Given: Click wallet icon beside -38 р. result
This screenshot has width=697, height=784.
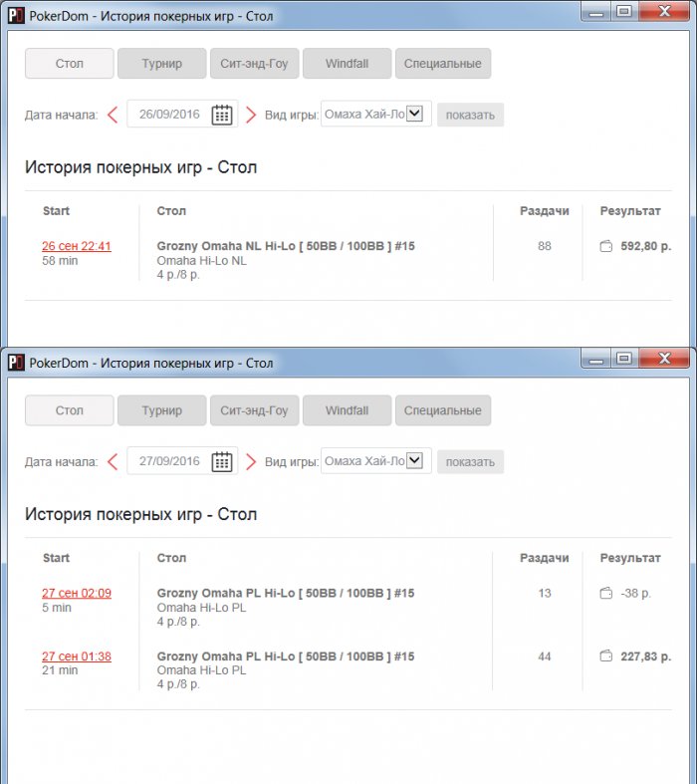Looking at the screenshot, I should tap(606, 594).
